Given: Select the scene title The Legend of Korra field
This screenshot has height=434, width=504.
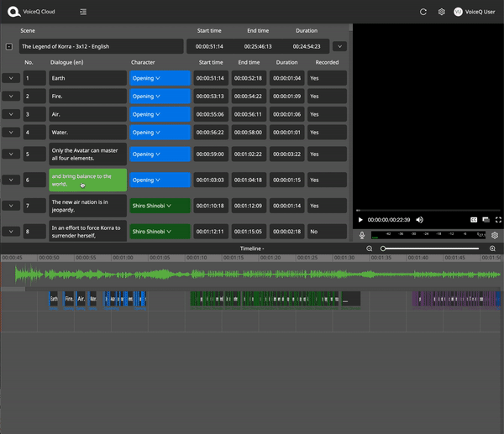Looking at the screenshot, I should pos(102,46).
